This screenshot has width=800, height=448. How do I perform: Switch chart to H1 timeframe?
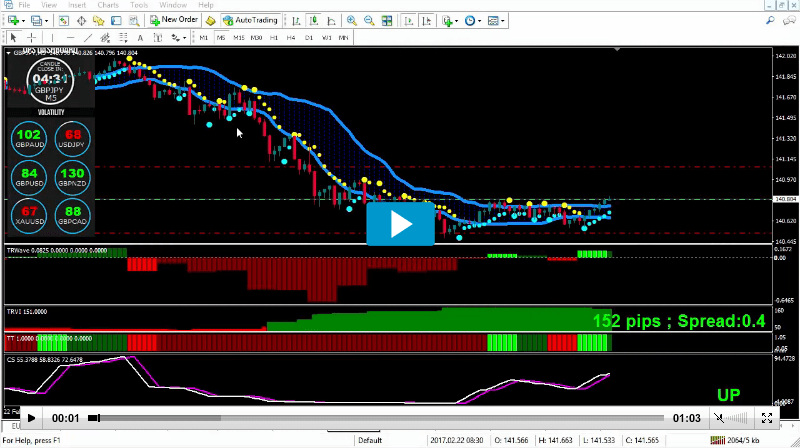(x=274, y=38)
